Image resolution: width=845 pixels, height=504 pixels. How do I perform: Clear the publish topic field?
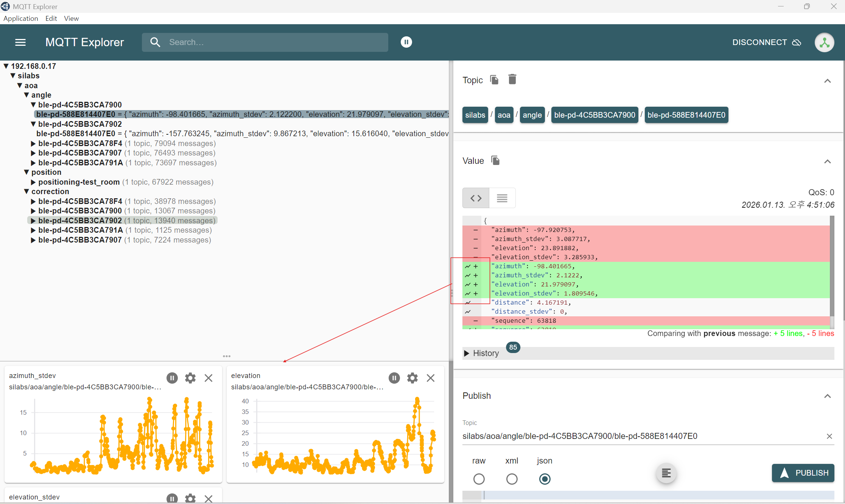pos(829,436)
